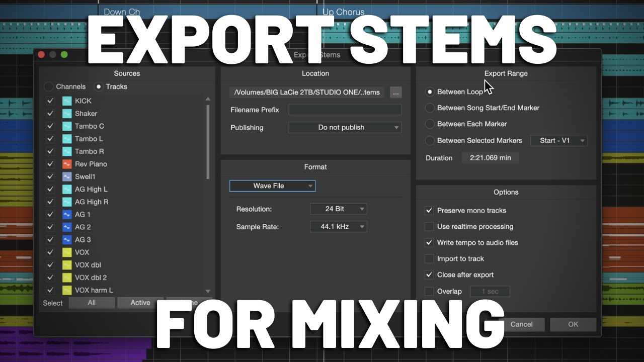
Task: Toggle Close after export checkbox
Action: coord(429,275)
